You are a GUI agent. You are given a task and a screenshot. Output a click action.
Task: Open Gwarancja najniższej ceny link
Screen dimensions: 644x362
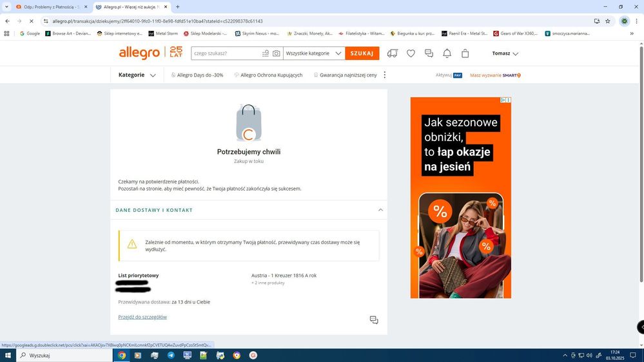346,75
